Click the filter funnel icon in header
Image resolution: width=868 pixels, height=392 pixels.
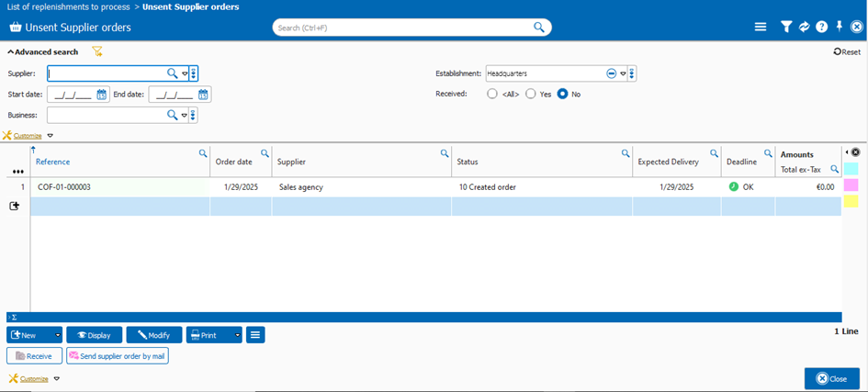point(786,28)
